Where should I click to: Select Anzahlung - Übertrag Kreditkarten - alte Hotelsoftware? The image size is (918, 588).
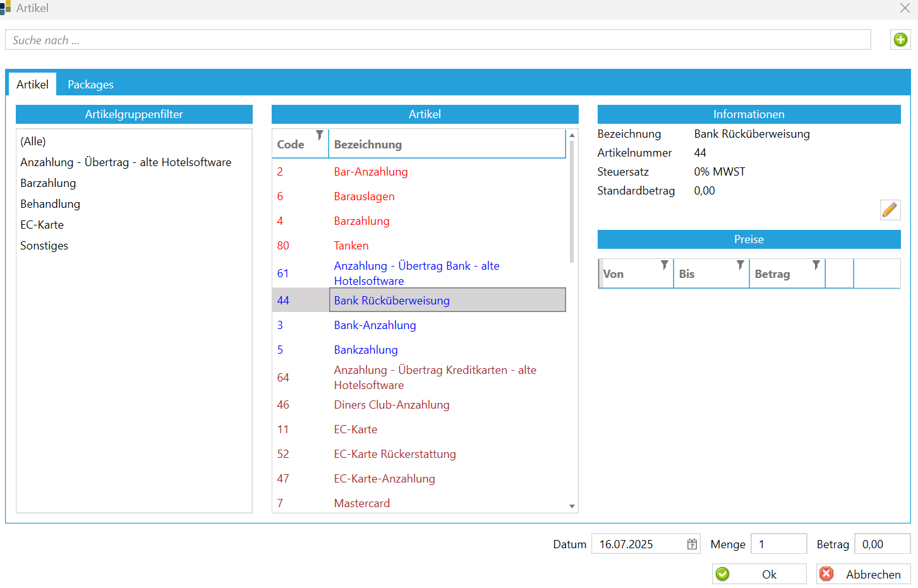pyautogui.click(x=435, y=378)
